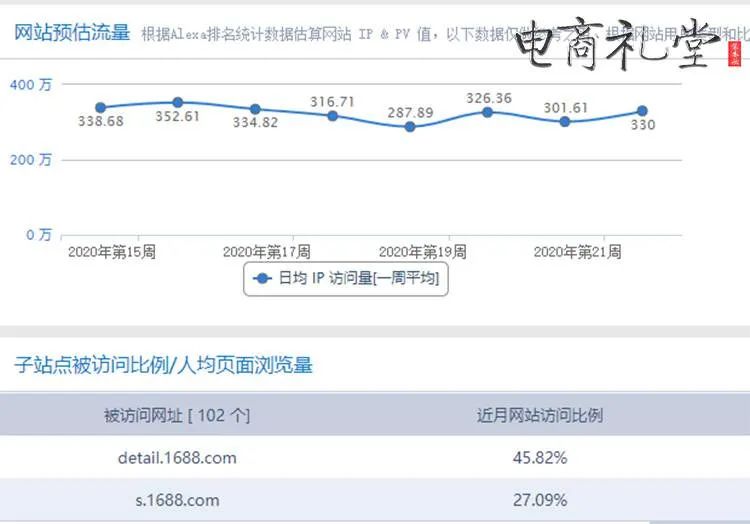Click the 2020年第17周 axis label
Screen dimensions: 750x524
click(267, 251)
